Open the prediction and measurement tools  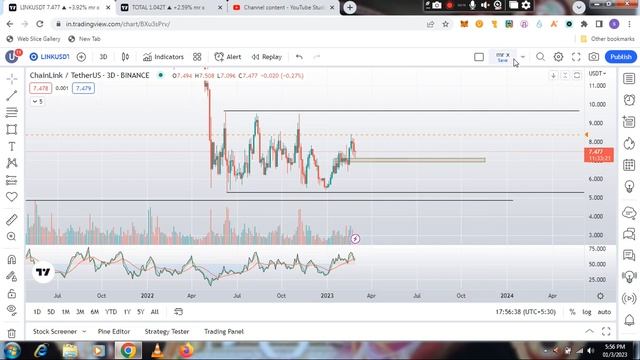coord(12,180)
